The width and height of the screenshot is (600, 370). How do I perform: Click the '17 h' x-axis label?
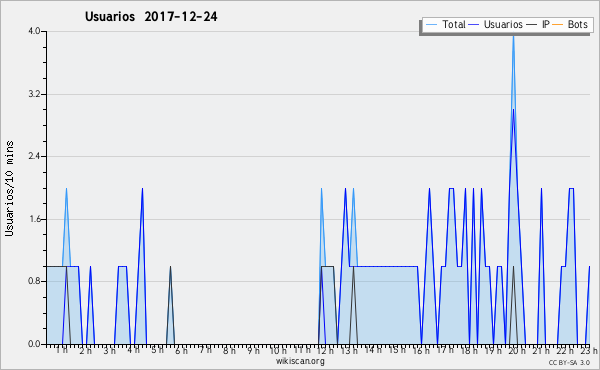445,350
